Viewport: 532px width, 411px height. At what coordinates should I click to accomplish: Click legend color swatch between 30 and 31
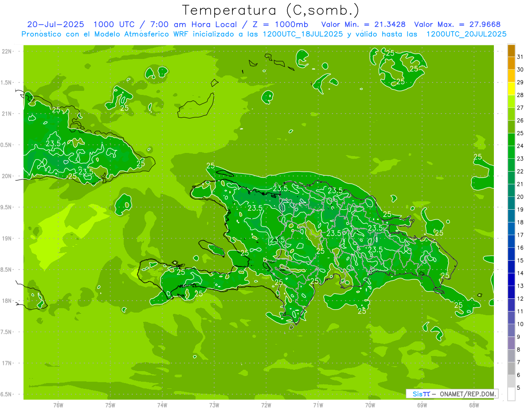[x=511, y=63]
